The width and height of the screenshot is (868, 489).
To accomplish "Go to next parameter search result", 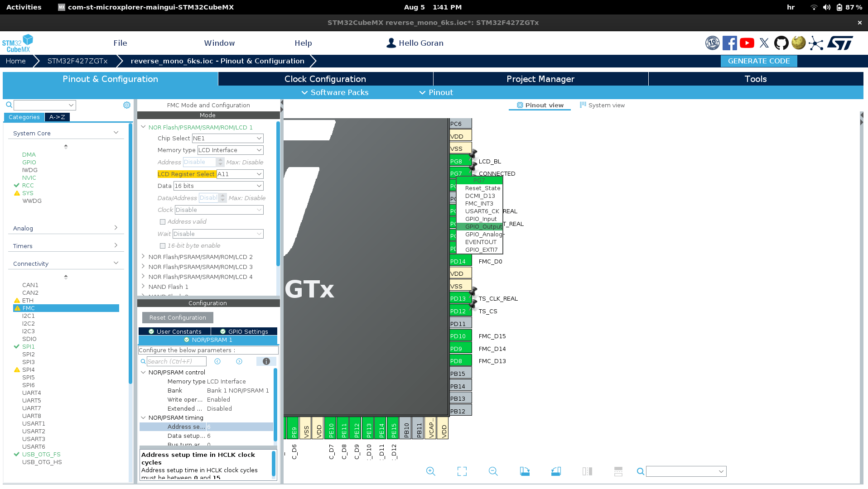I will click(x=239, y=361).
